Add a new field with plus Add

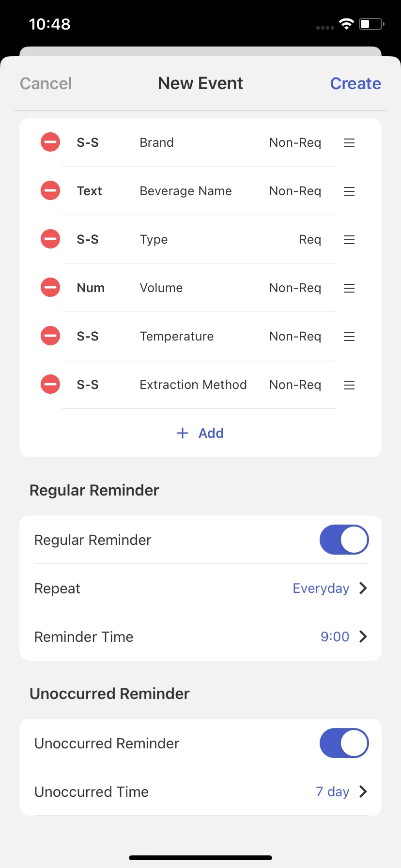pos(200,433)
